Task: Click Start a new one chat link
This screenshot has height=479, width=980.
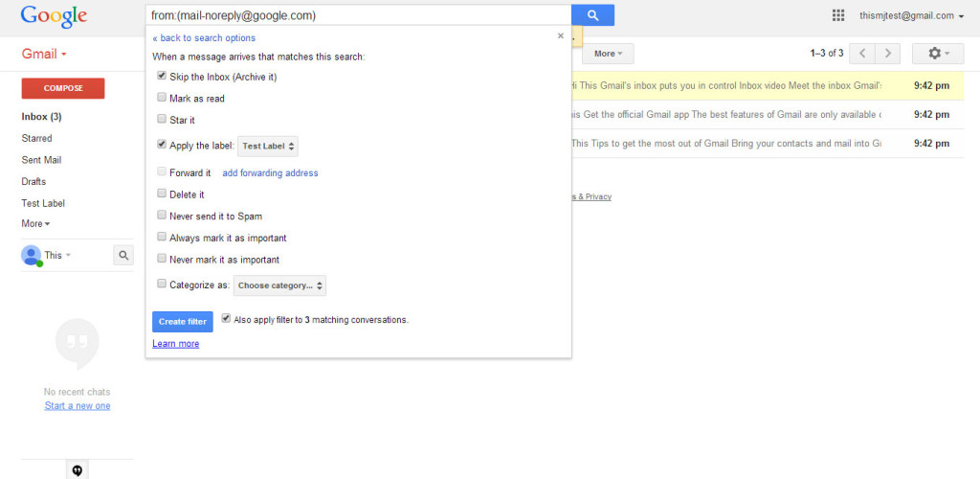Action: pos(78,406)
